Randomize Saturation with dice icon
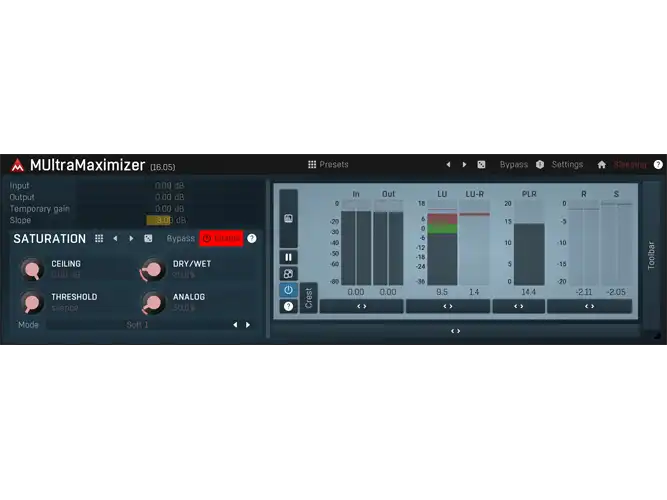Screen dimensions: 667x500 click(148, 239)
